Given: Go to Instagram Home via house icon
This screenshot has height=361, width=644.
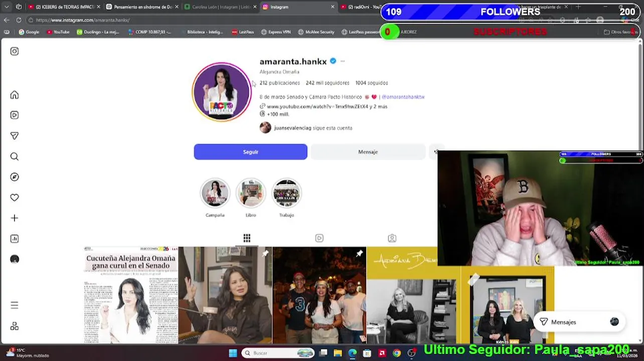Looking at the screenshot, I should (15, 95).
